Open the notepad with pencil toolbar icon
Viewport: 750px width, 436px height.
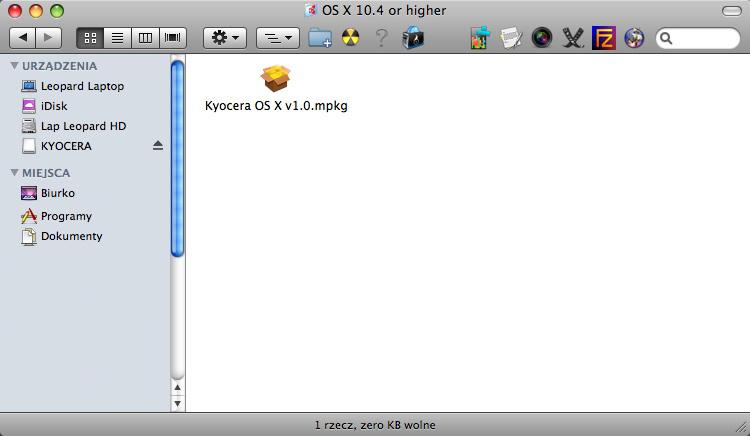tap(511, 38)
